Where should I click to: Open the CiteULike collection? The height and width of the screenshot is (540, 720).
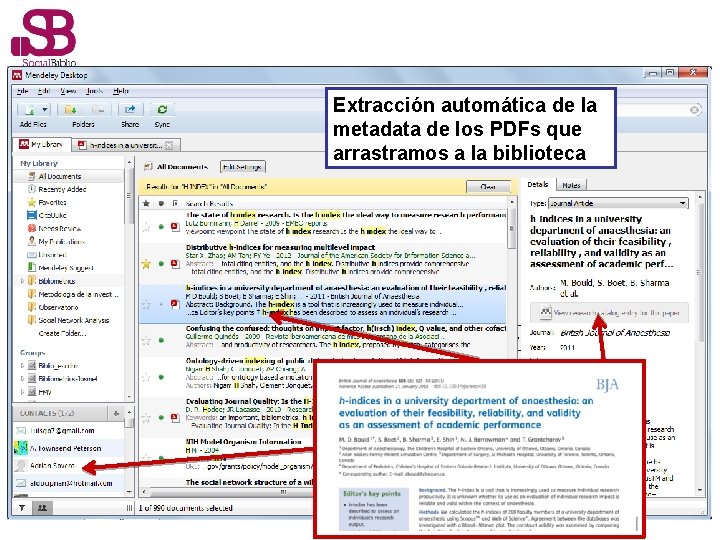click(52, 215)
